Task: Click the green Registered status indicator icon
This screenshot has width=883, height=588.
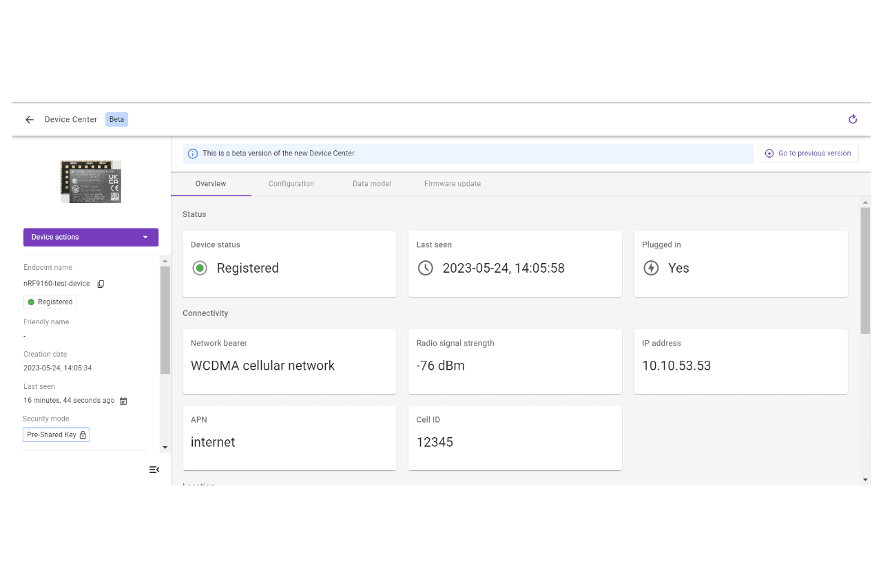Action: click(x=200, y=269)
